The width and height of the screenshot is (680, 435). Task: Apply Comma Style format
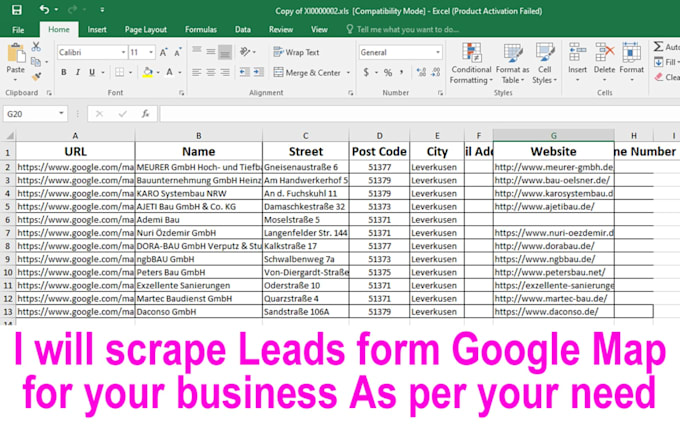[x=401, y=72]
